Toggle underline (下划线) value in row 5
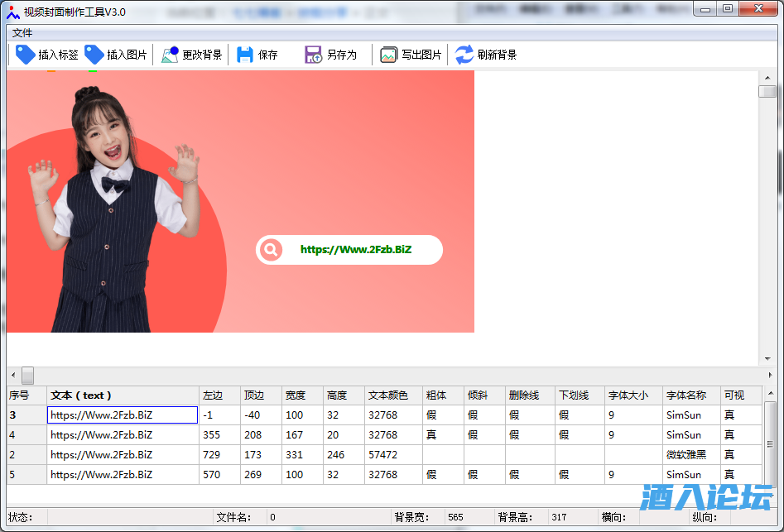Image resolution: width=784 pixels, height=532 pixels. tap(564, 475)
